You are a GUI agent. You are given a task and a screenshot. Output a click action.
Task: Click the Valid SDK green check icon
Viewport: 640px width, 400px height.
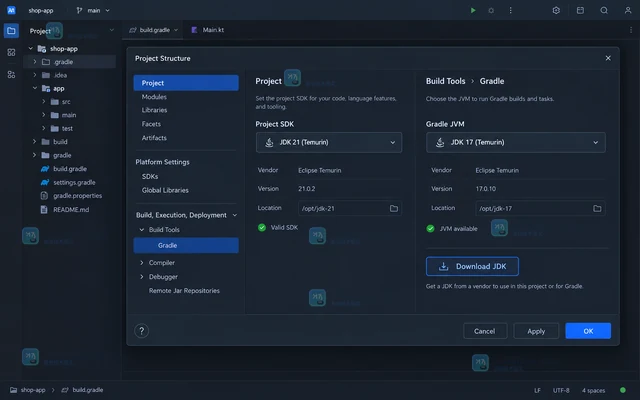262,227
